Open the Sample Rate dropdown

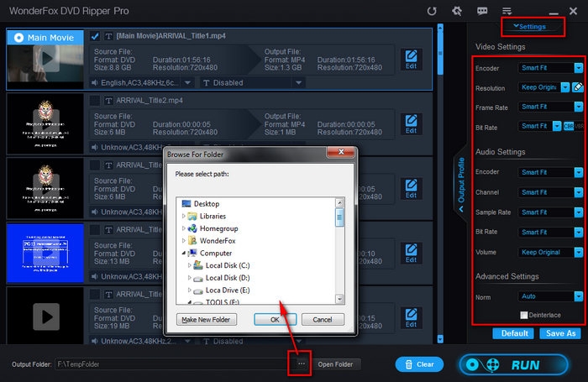click(x=579, y=212)
